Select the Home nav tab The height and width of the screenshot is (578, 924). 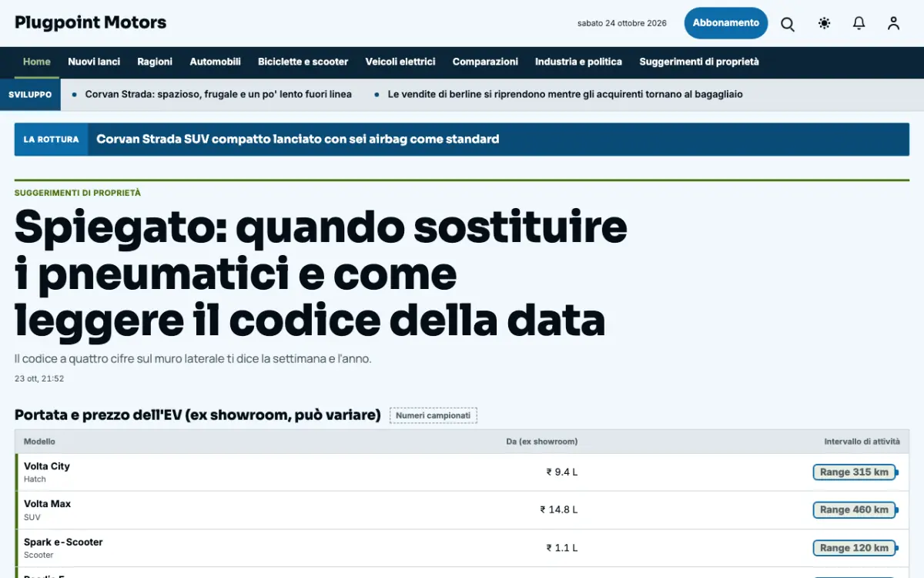pos(37,62)
